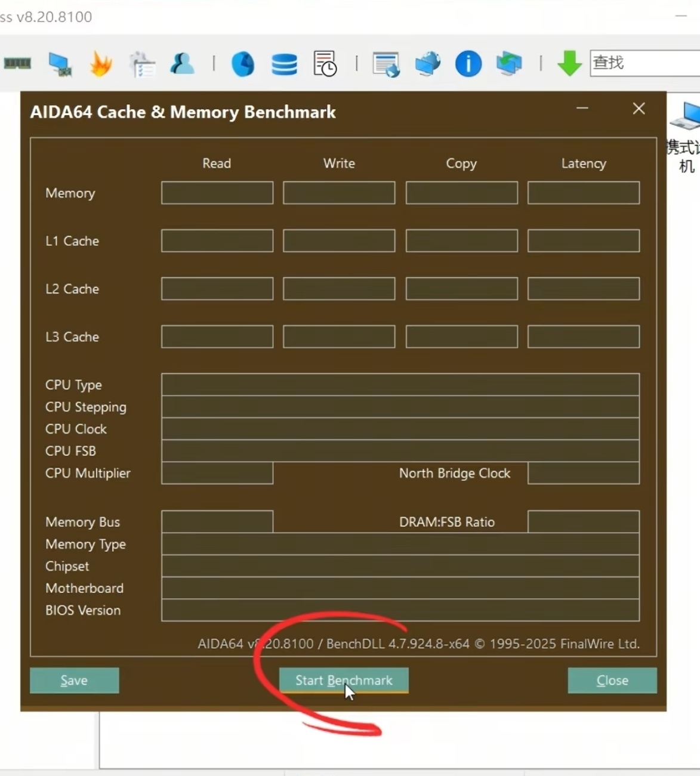Click the 'Read' column header
The height and width of the screenshot is (776, 700).
(217, 163)
